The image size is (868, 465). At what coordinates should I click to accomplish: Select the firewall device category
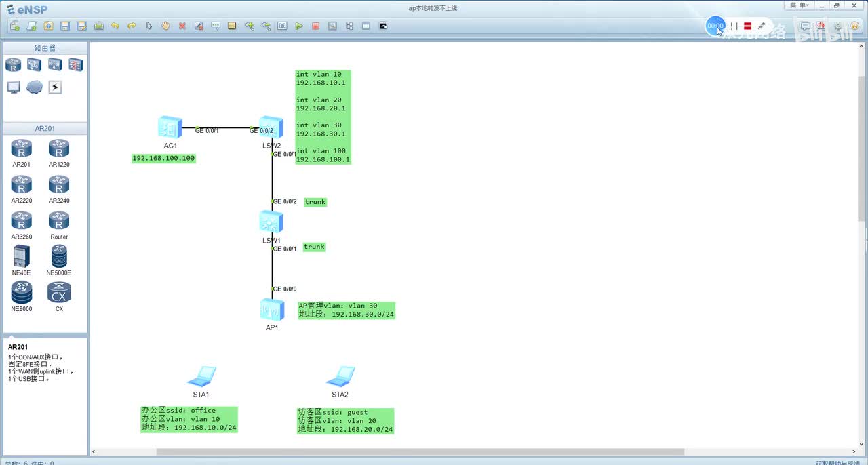[75, 64]
